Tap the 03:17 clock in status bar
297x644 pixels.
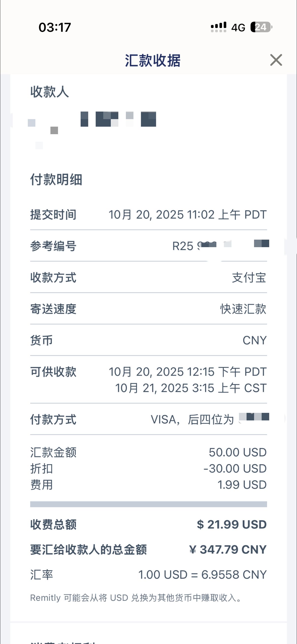(55, 27)
